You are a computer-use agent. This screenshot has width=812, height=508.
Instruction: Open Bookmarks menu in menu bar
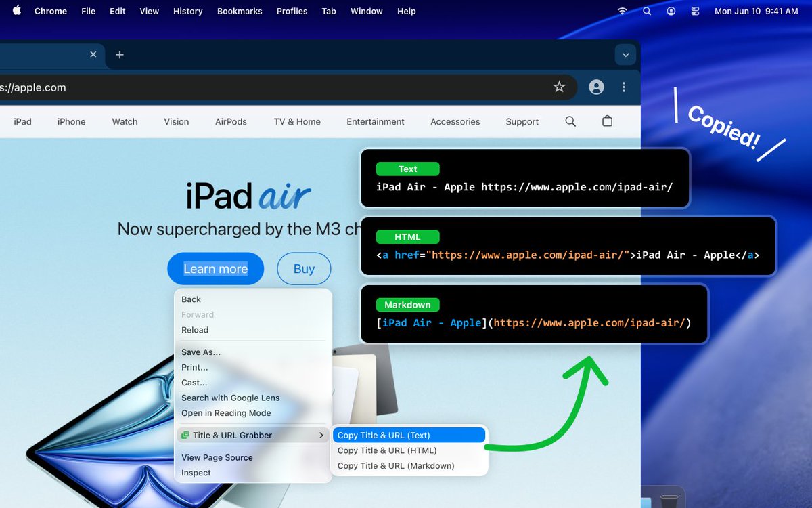click(x=240, y=11)
